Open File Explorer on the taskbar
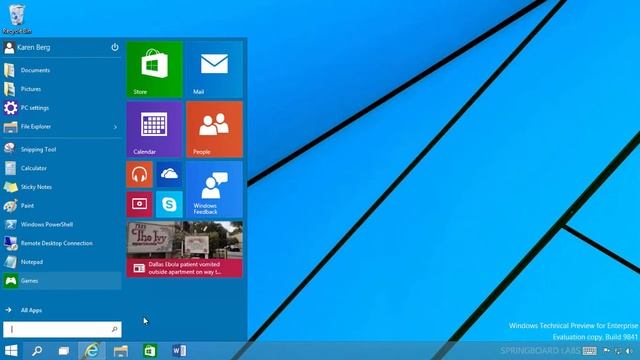Viewport: 640px width, 360px height. coord(121,351)
